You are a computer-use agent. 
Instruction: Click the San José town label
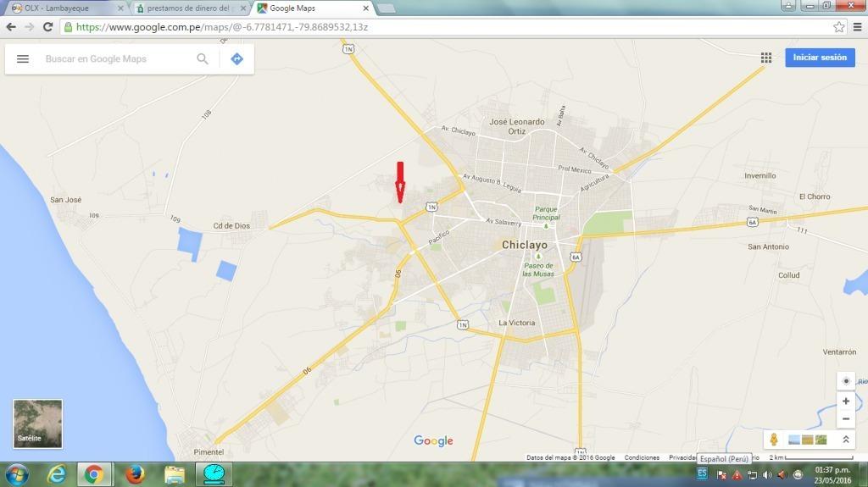(65, 200)
